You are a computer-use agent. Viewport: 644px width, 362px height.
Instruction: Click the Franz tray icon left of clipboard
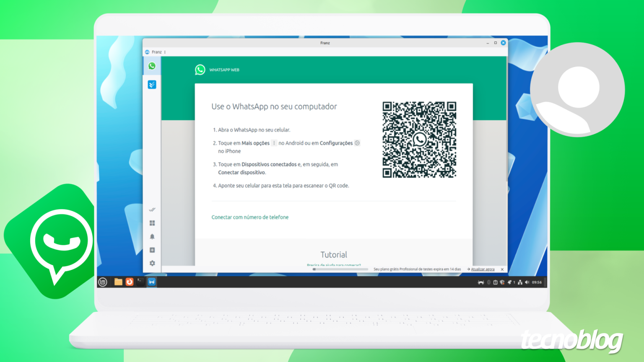pyautogui.click(x=481, y=282)
